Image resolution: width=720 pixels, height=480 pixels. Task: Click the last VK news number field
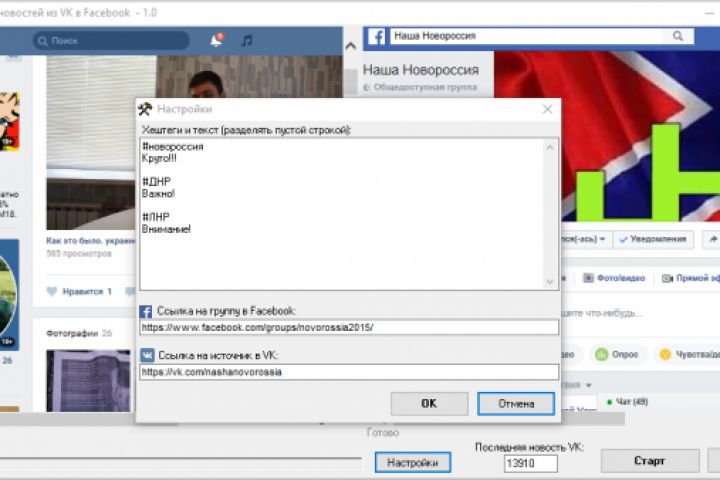point(530,463)
